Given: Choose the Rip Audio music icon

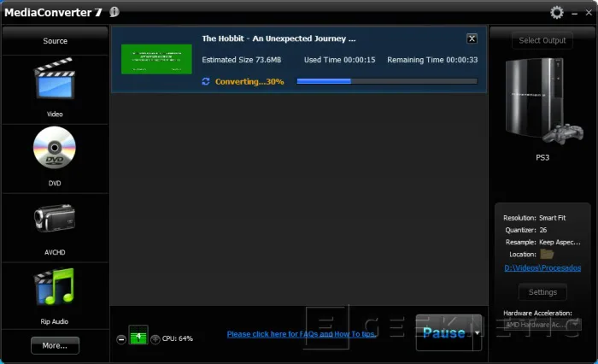Looking at the screenshot, I should pyautogui.click(x=55, y=287).
